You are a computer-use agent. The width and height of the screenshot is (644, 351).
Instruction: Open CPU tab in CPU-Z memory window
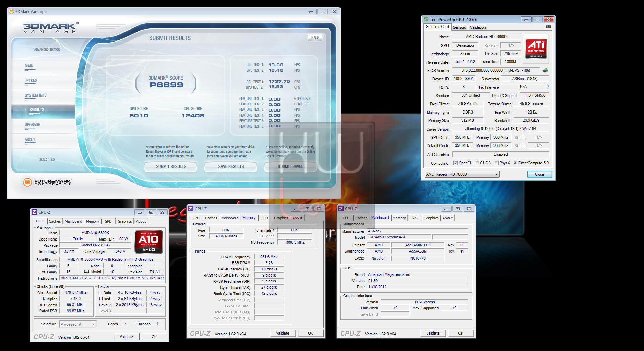click(196, 218)
